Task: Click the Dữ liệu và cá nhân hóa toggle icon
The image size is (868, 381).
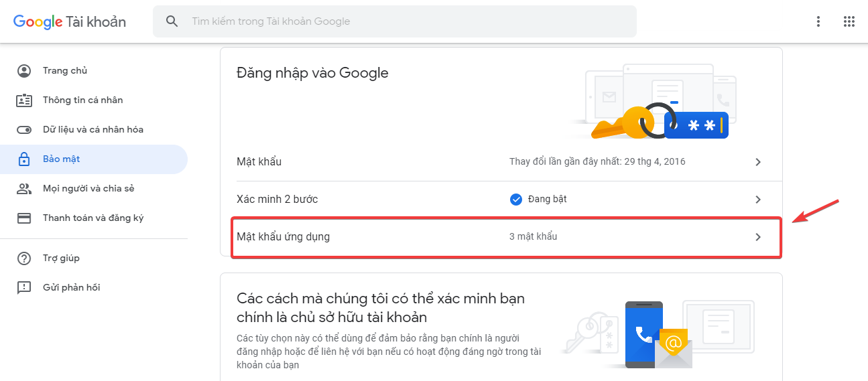Action: point(24,130)
